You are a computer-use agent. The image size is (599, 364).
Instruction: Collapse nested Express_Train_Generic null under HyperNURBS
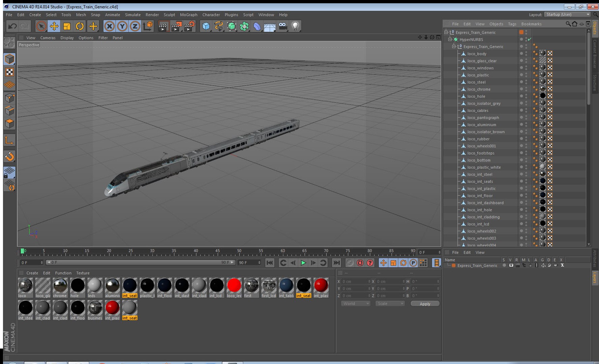coord(454,47)
